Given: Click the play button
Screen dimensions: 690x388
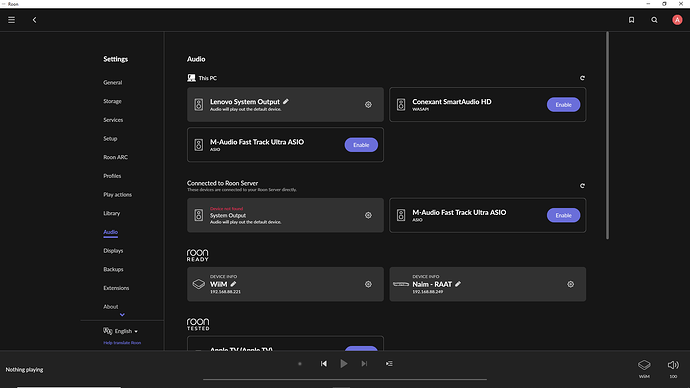Looking at the screenshot, I should pyautogui.click(x=344, y=364).
